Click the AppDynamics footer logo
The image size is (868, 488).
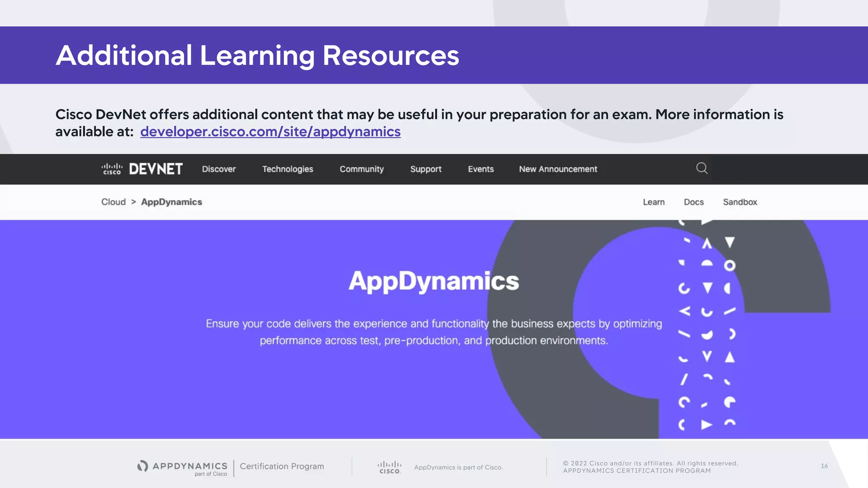coord(182,468)
